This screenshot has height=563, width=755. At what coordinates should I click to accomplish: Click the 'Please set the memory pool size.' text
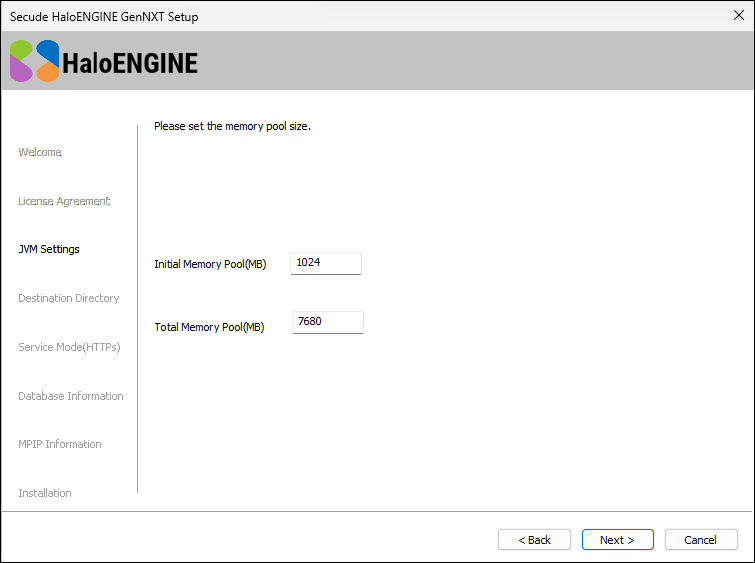pyautogui.click(x=233, y=126)
